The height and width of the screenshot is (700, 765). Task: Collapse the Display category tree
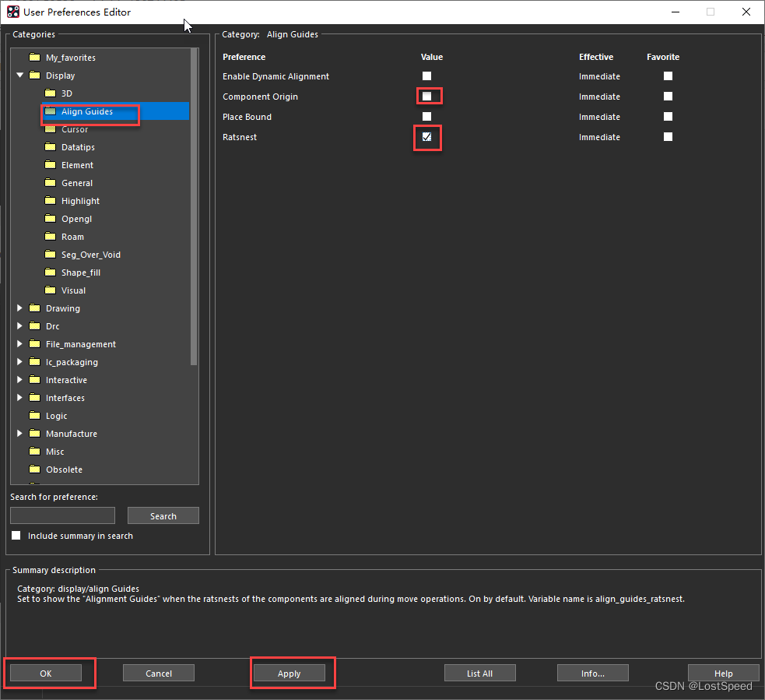[x=19, y=76]
